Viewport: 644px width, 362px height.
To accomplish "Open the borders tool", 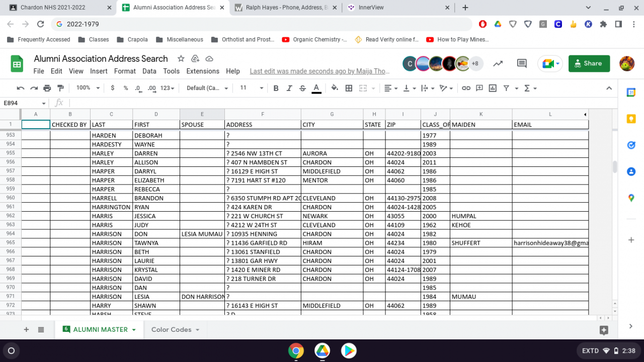I will (349, 88).
